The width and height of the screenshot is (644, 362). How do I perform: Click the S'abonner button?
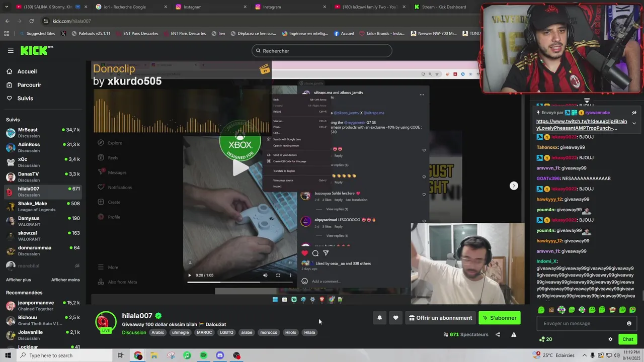click(x=500, y=318)
